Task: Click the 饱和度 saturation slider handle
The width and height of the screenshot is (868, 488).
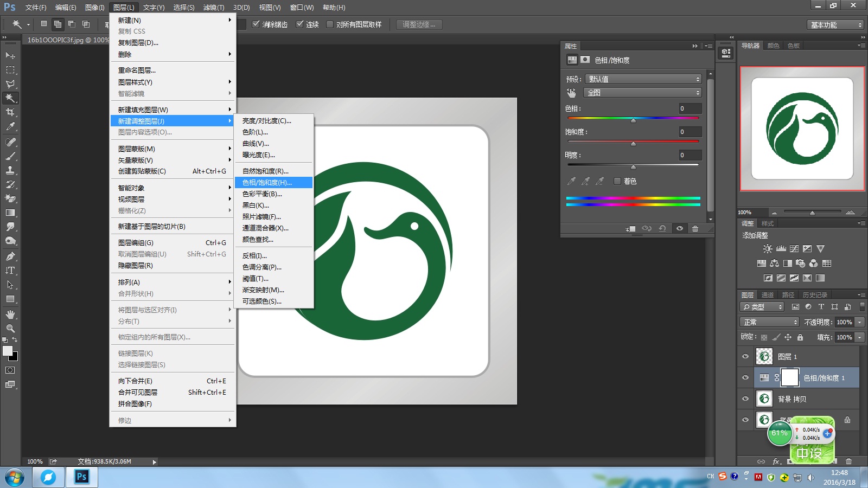Action: (x=633, y=144)
